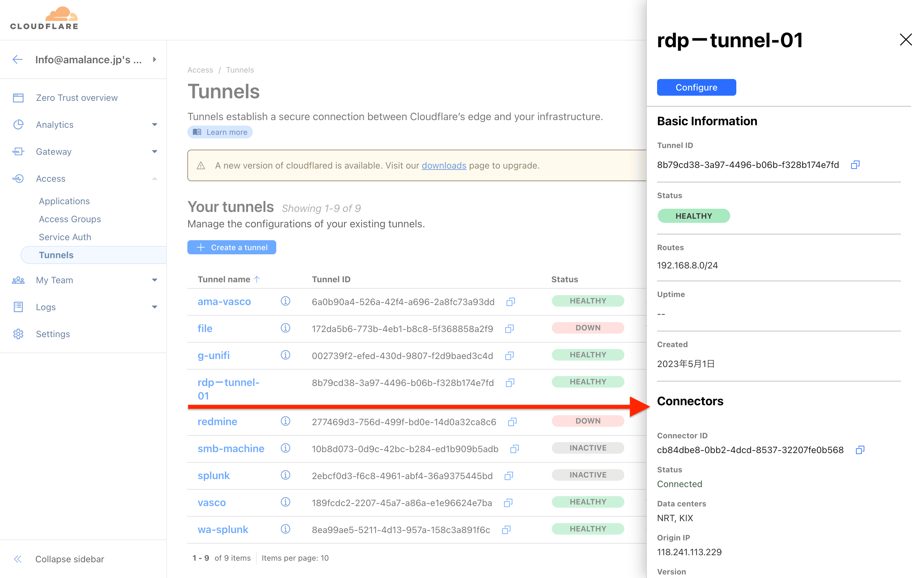This screenshot has height=578, width=924.
Task: Show info for the wa-splunk tunnel
Action: coord(285,529)
